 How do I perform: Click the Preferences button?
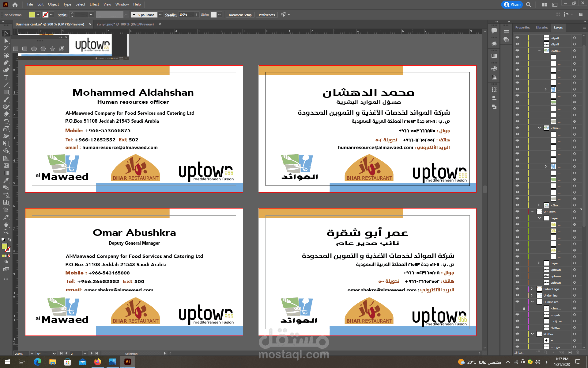tap(266, 15)
